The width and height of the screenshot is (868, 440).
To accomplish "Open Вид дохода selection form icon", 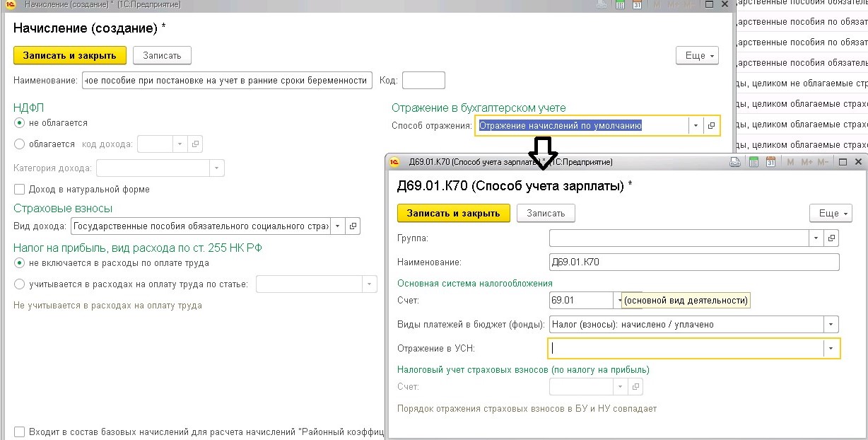I will coord(353,226).
